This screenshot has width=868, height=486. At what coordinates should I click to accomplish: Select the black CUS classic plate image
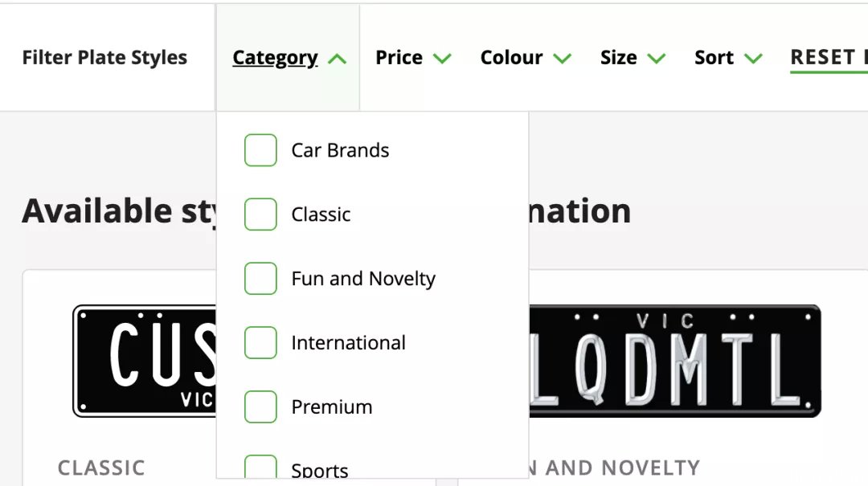tap(145, 361)
